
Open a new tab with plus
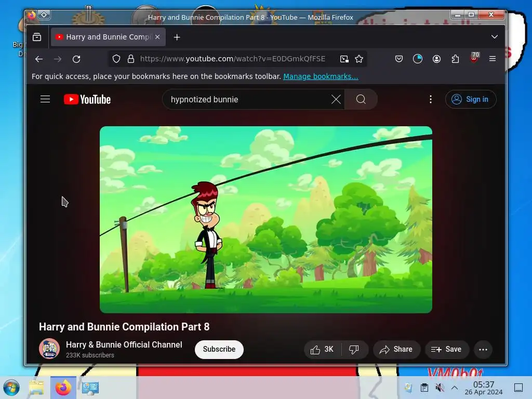pyautogui.click(x=177, y=37)
